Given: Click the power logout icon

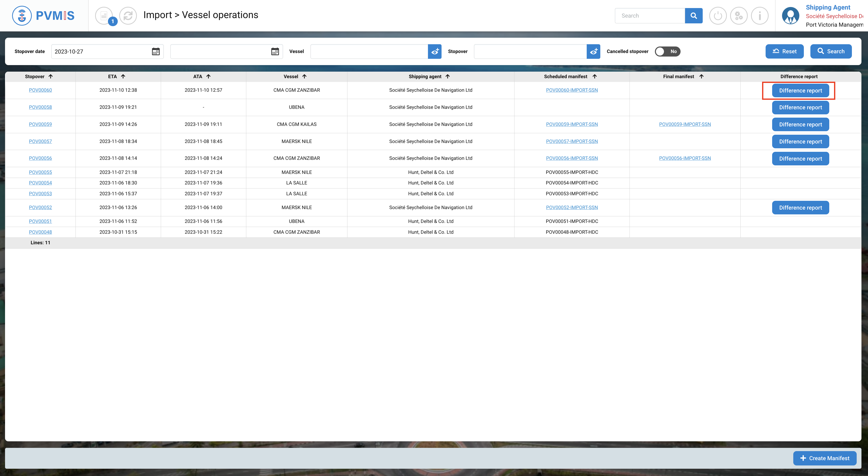Looking at the screenshot, I should tap(718, 16).
